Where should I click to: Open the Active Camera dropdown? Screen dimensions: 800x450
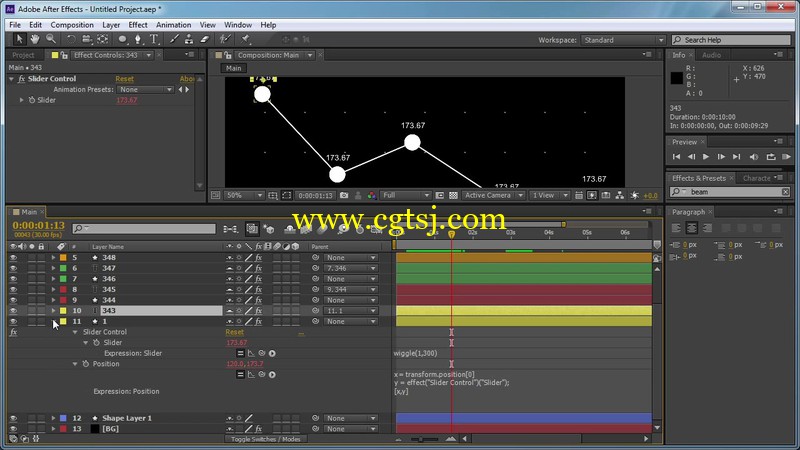point(493,195)
